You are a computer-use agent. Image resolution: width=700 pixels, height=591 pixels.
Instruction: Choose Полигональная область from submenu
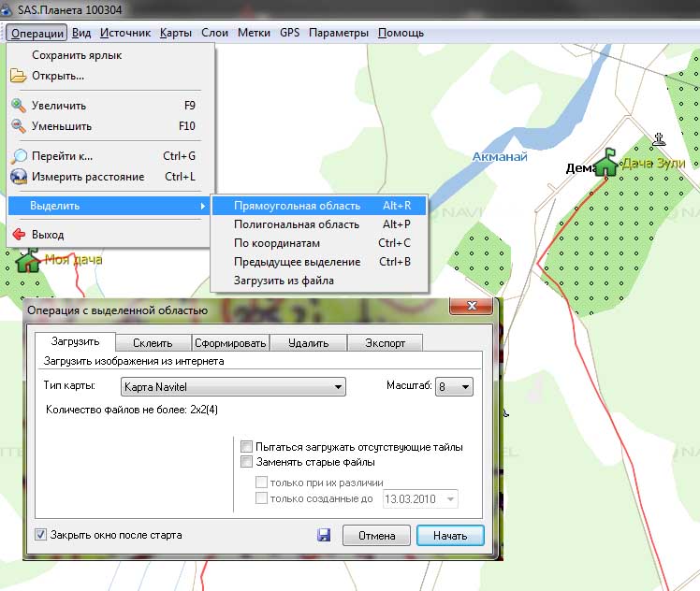coord(296,224)
